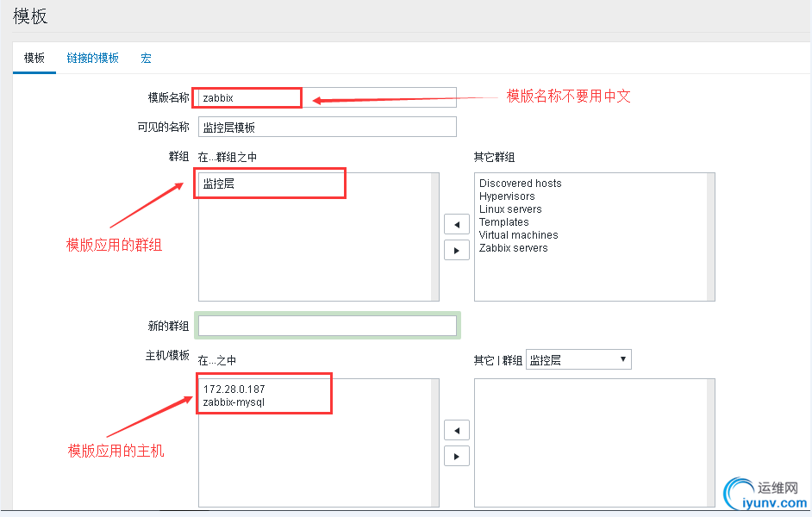Screen dimensions: 812x517
Task: Click scrollbar of the 在...之中 hosts list
Action: pos(435,443)
